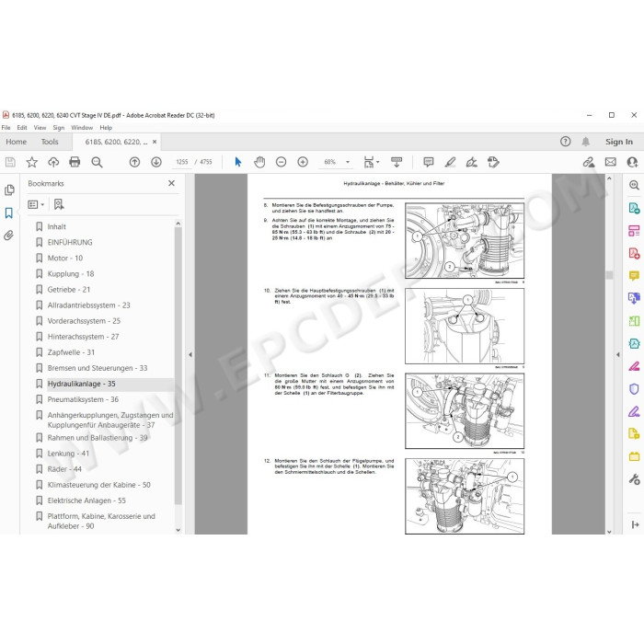Open the File menu
Viewport: 644px width, 644px height.
6,128
